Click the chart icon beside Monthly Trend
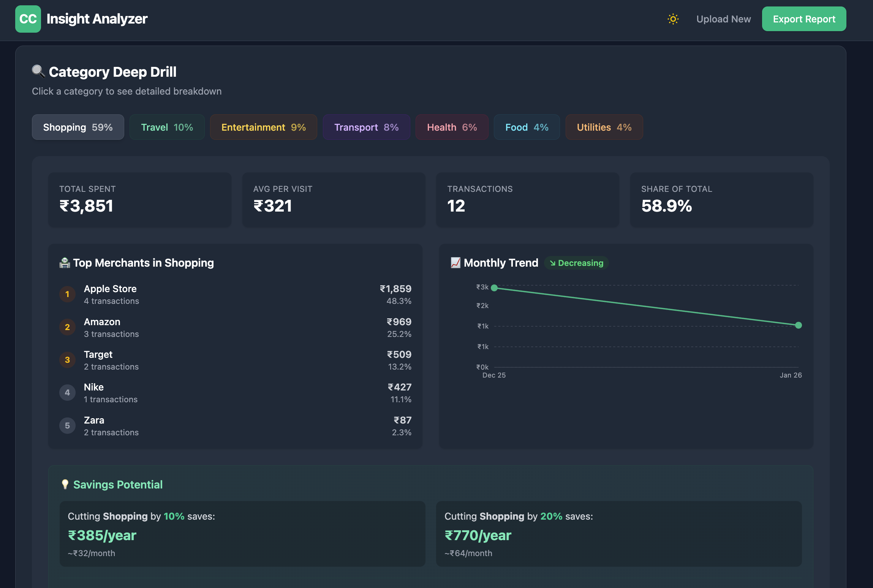The width and height of the screenshot is (873, 588). [455, 262]
